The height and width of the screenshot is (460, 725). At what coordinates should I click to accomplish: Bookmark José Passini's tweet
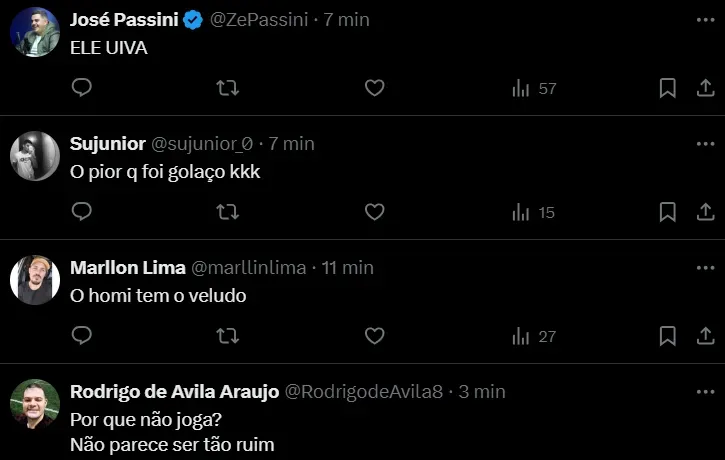coord(667,88)
